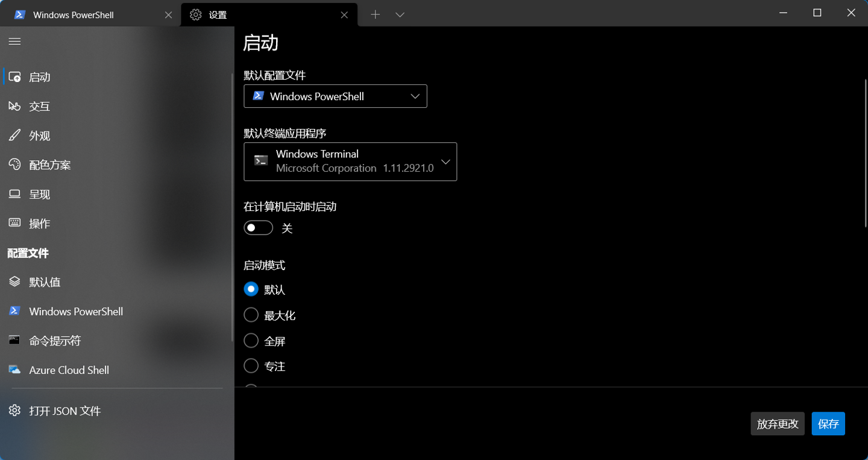Screen dimensions: 868x460
Task: Click the settings page vertical scrollbar
Action: 866,152
